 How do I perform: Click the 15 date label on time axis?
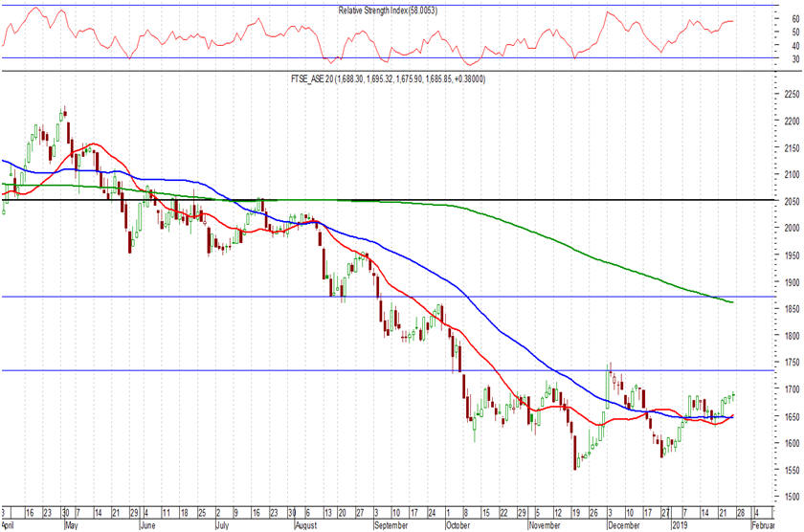[x=486, y=513]
